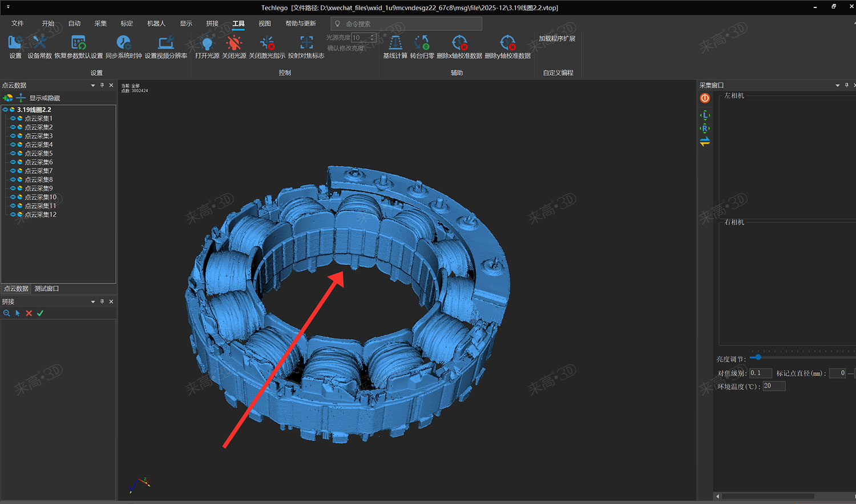Open the 拼接 panel dropdown arrow
Screen dimensions: 856x504
click(93, 302)
